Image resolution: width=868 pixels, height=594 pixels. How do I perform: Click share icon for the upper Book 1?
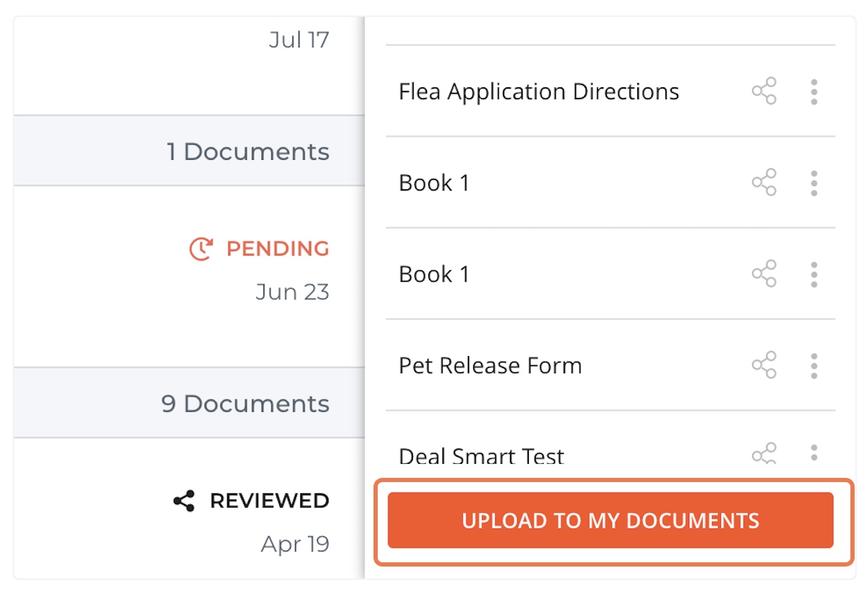tap(764, 183)
